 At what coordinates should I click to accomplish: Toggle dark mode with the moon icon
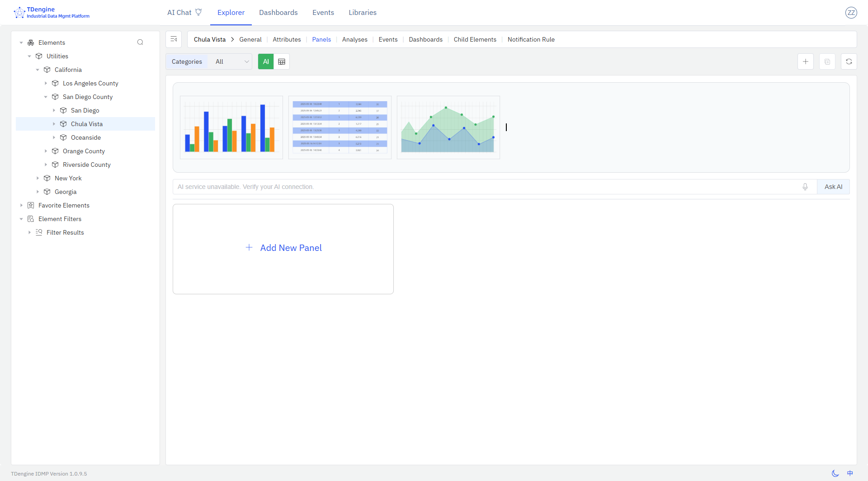tap(835, 473)
